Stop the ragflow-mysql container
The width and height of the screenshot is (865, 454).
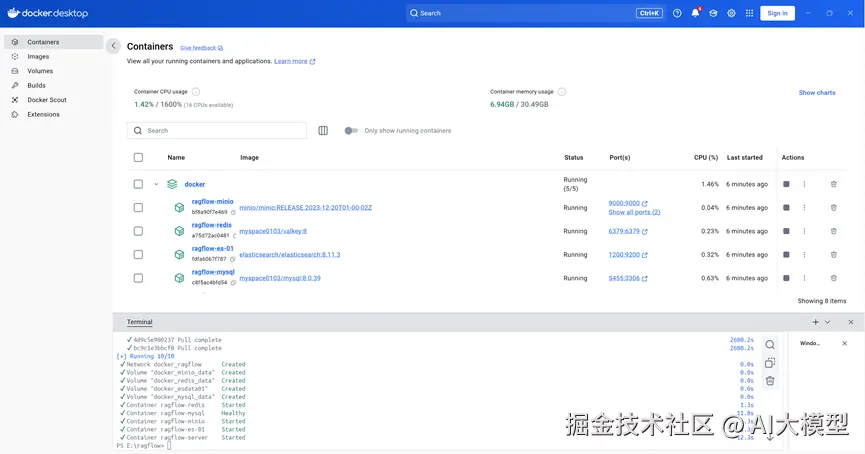click(x=786, y=278)
